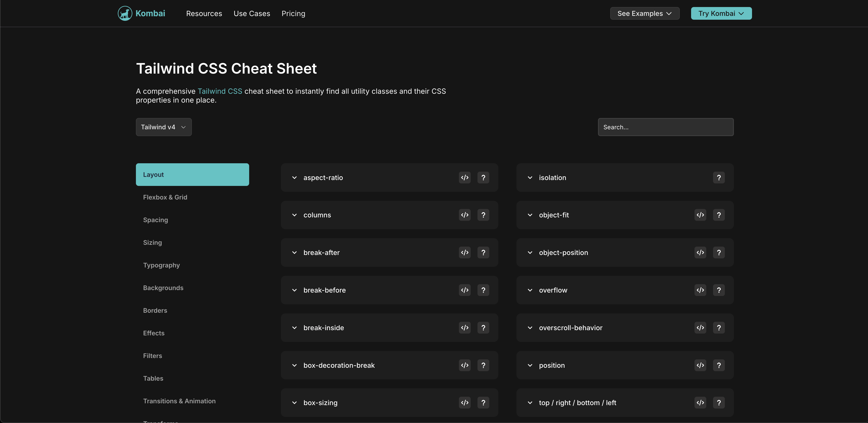The height and width of the screenshot is (423, 868).
Task: Show code icon for break-after
Action: tap(465, 252)
